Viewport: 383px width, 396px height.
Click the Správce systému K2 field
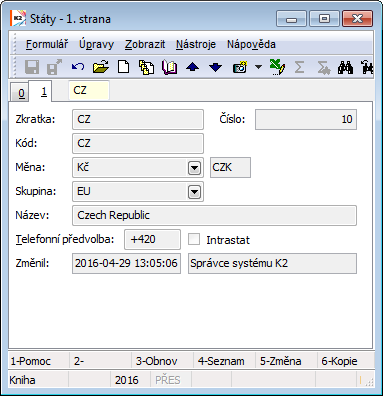coord(272,263)
